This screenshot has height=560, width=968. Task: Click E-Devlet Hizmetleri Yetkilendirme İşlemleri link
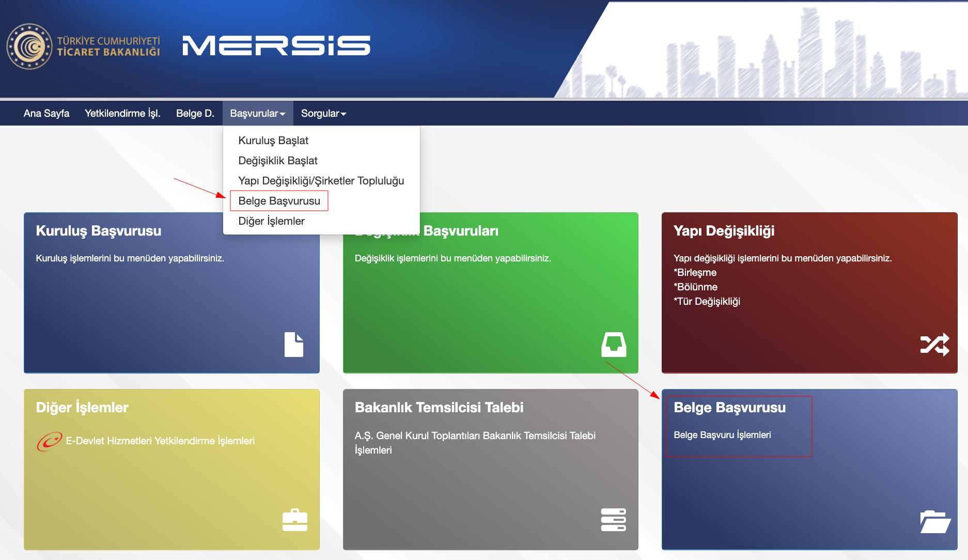pos(160,441)
